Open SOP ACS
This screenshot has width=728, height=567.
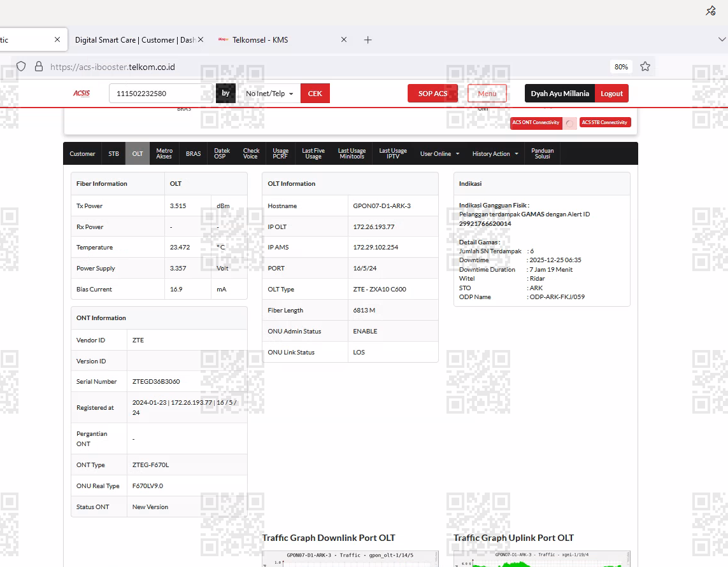pos(432,94)
